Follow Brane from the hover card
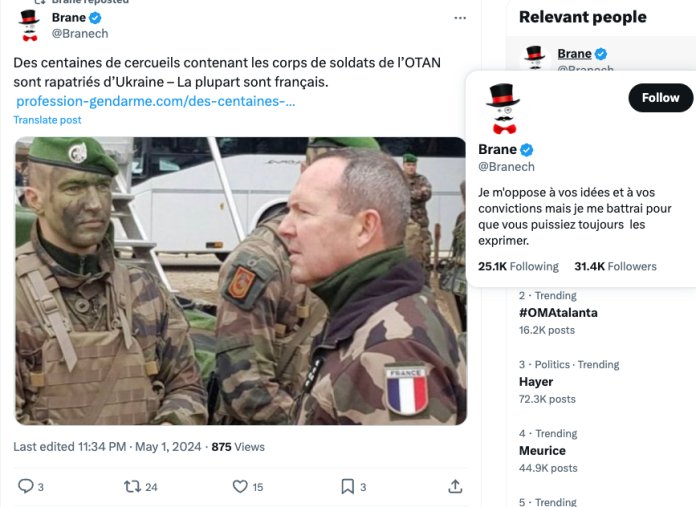 click(660, 98)
